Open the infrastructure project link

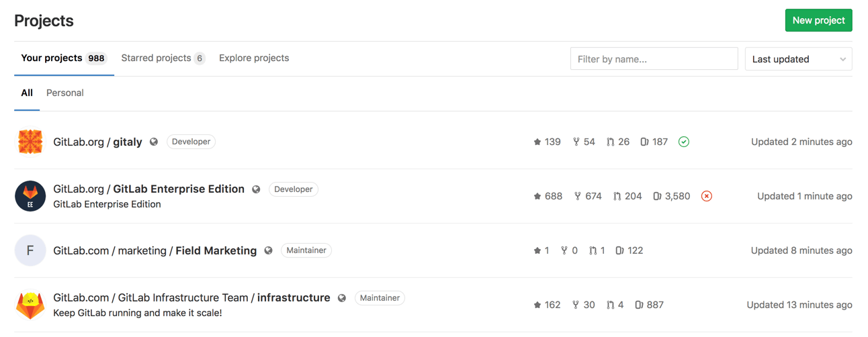pos(294,297)
